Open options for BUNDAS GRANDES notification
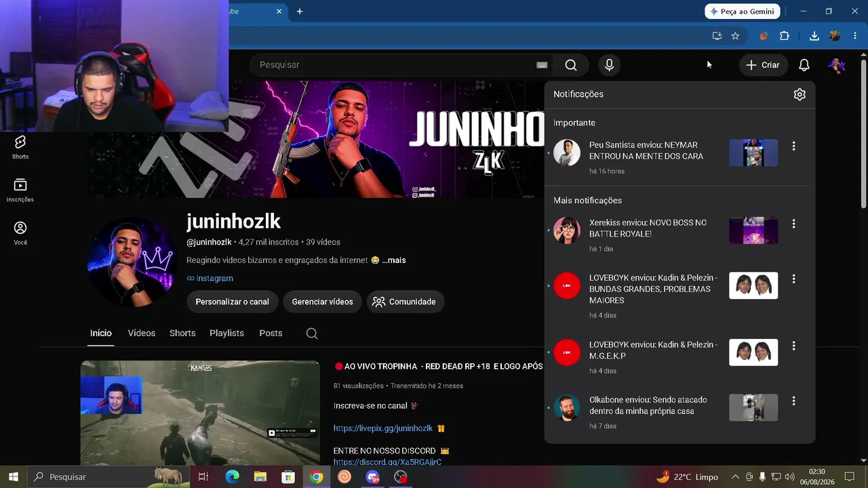This screenshot has width=868, height=488. click(x=793, y=279)
